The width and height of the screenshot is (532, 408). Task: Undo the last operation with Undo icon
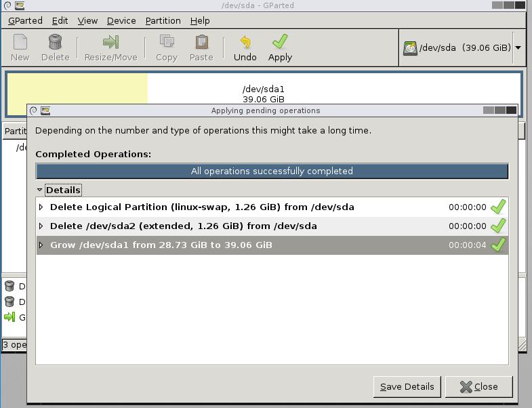245,42
